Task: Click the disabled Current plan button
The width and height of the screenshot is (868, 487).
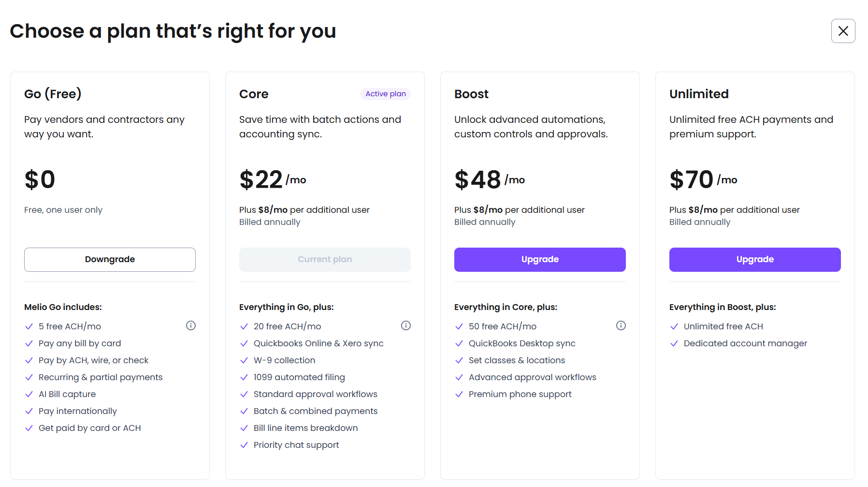Action: (x=325, y=260)
